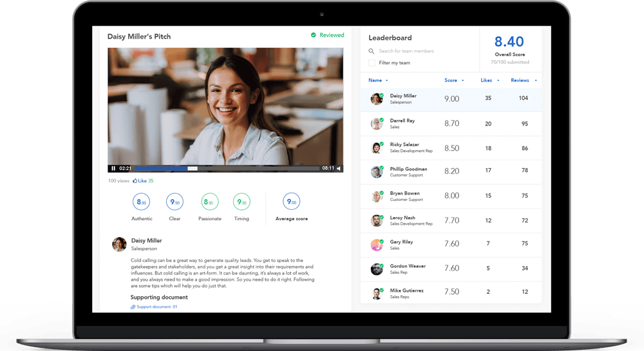Click the video progress bar
This screenshot has width=644, height=351.
tap(227, 169)
